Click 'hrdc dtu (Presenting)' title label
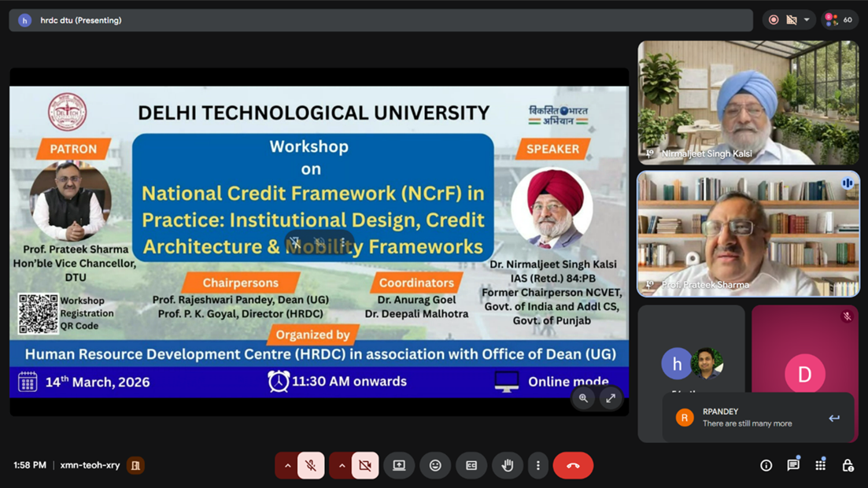This screenshot has width=868, height=488. [81, 20]
